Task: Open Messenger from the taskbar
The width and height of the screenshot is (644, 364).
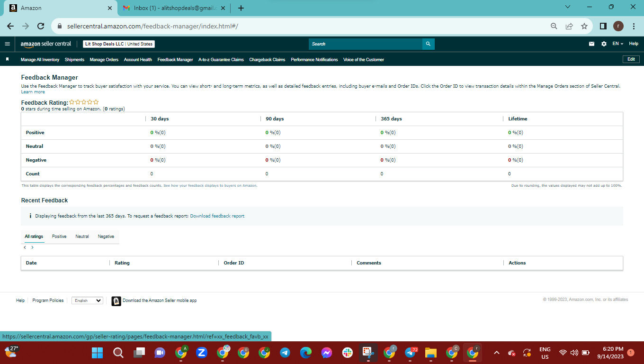Action: [x=326, y=353]
